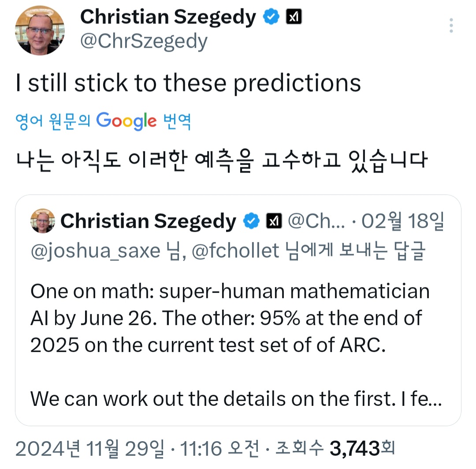Expand the truncated line ending 'I fe…'
476x469 pixels.
[x=236, y=398]
